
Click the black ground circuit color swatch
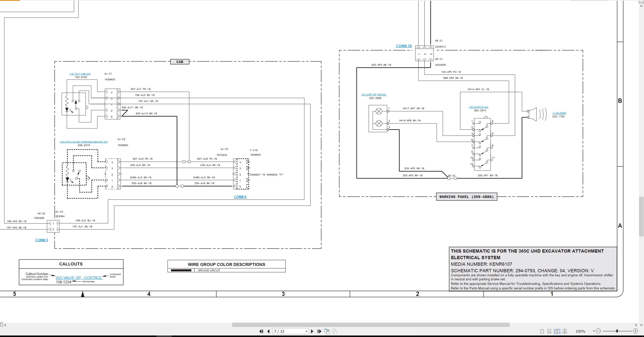click(x=181, y=271)
